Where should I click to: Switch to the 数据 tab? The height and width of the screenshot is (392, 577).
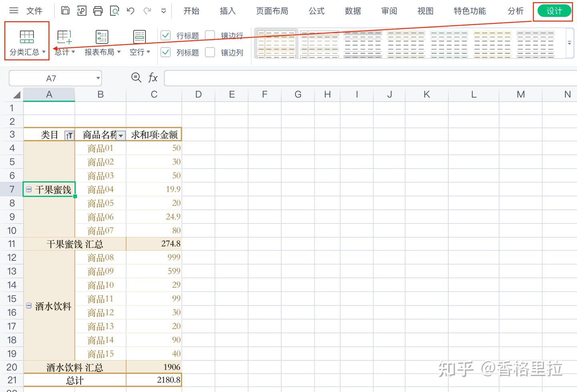click(x=353, y=11)
